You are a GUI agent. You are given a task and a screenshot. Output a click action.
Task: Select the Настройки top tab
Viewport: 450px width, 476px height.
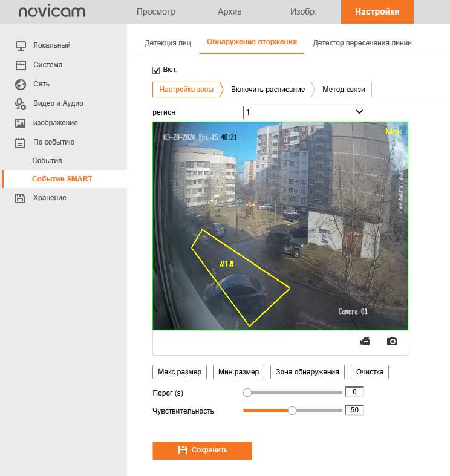coord(377,11)
